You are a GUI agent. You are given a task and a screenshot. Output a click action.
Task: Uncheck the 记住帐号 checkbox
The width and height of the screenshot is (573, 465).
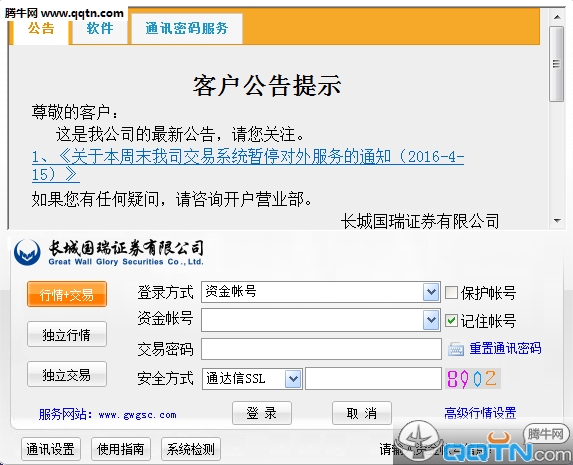tap(451, 321)
